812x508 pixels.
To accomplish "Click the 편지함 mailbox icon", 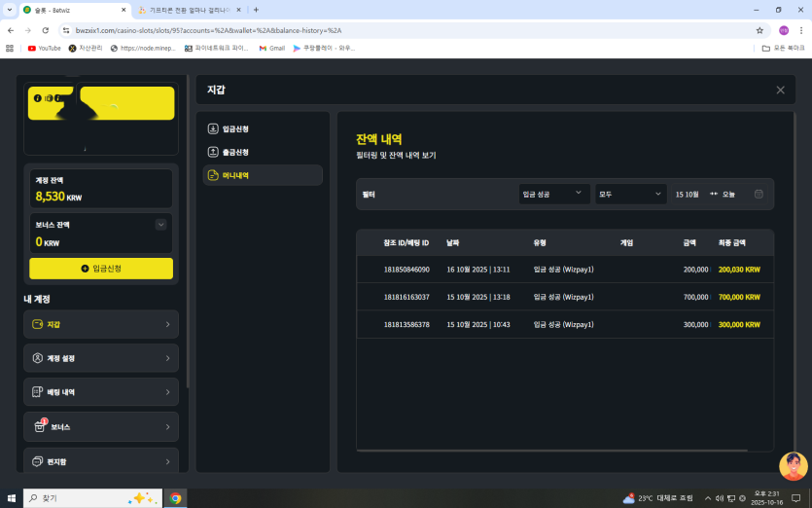I will [x=38, y=460].
